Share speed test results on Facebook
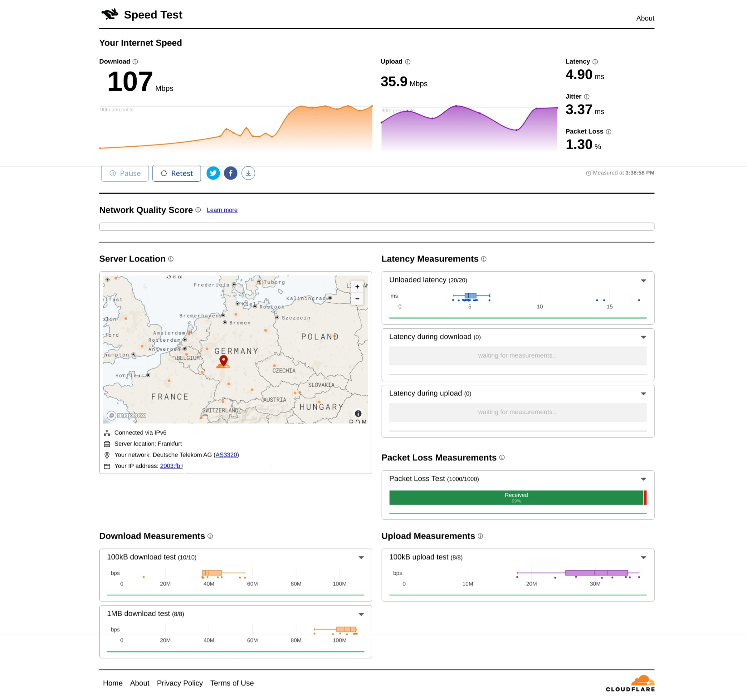The image size is (747, 700). click(x=230, y=173)
